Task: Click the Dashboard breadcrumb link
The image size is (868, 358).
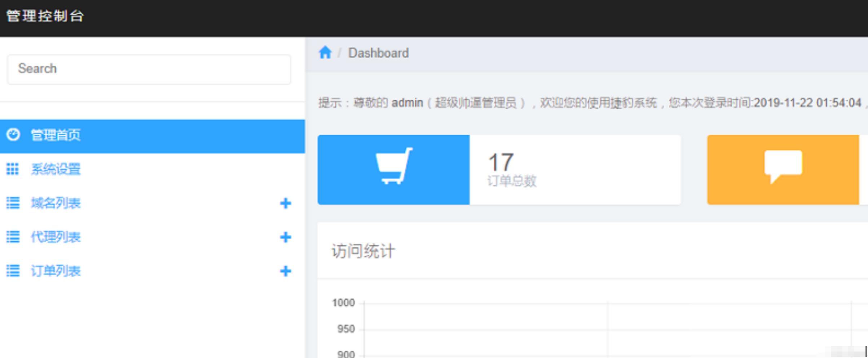Action: click(378, 53)
